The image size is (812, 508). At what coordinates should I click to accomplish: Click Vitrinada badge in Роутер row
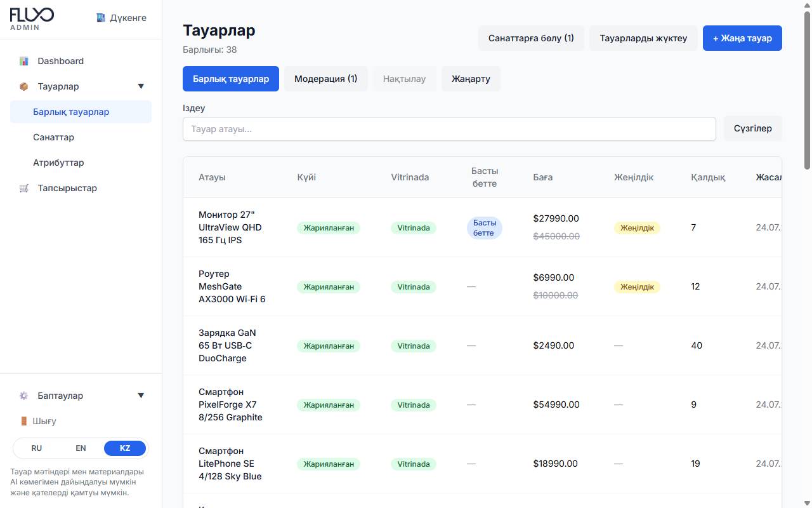pyautogui.click(x=414, y=287)
